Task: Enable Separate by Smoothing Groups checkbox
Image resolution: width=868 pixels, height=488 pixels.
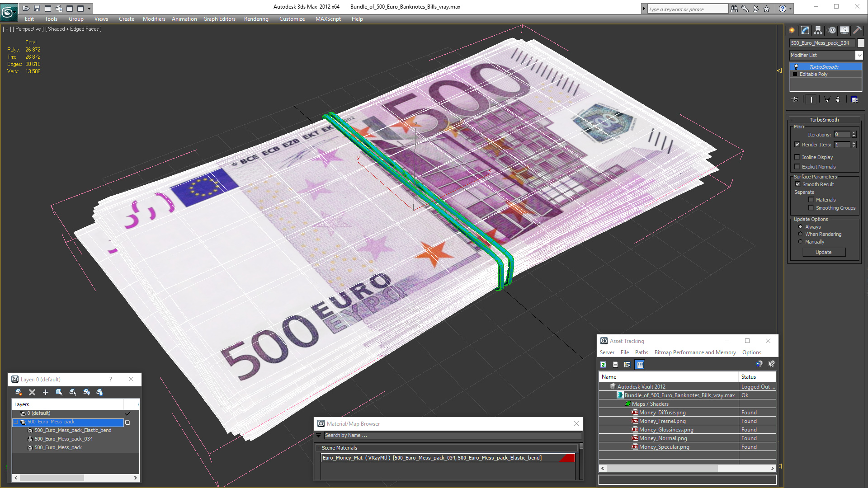Action: click(x=811, y=208)
